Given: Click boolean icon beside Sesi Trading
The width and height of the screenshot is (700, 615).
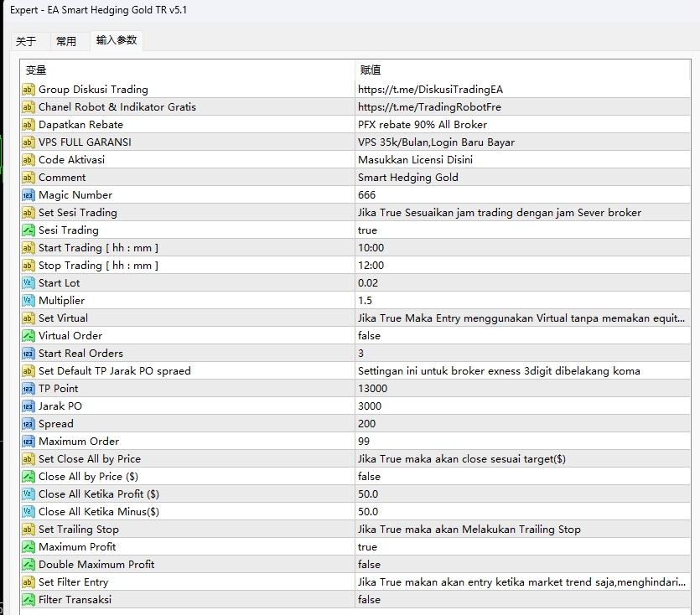Looking at the screenshot, I should tap(29, 230).
